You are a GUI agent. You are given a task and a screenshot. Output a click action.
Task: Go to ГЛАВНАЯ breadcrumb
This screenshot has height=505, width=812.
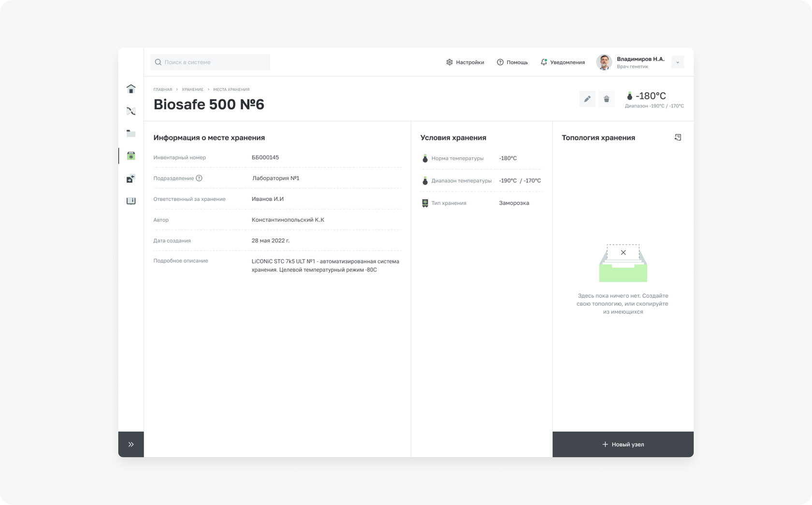[163, 89]
